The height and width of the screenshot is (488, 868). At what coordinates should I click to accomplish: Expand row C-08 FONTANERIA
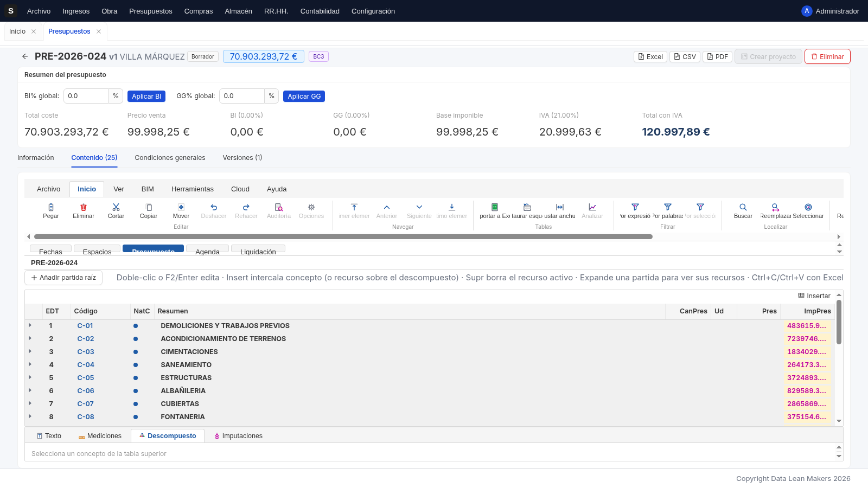click(x=30, y=416)
